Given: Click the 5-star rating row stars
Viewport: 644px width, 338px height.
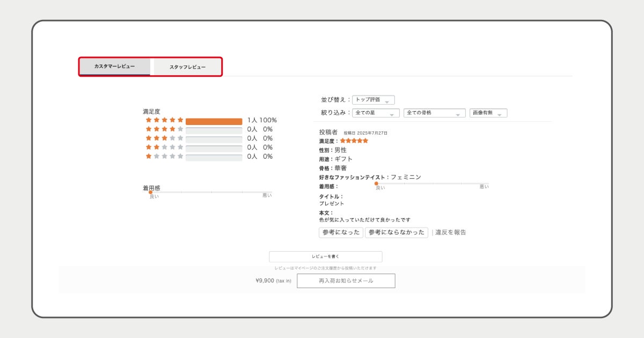Looking at the screenshot, I should [165, 120].
